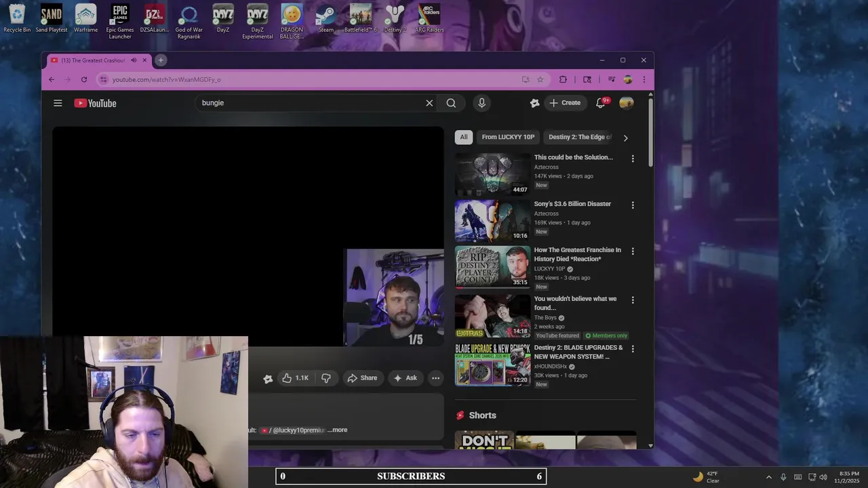Open the weather widget 42°F Clear
This screenshot has width=868, height=488.
pos(706,477)
